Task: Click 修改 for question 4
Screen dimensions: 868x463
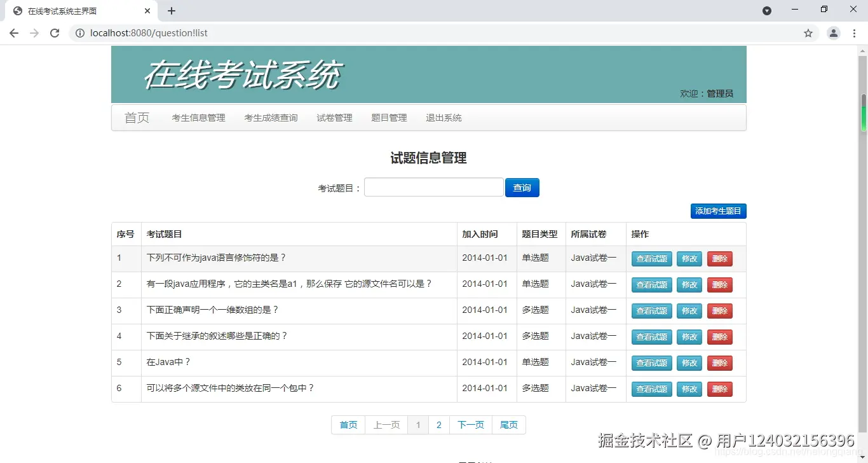Action: coord(689,337)
